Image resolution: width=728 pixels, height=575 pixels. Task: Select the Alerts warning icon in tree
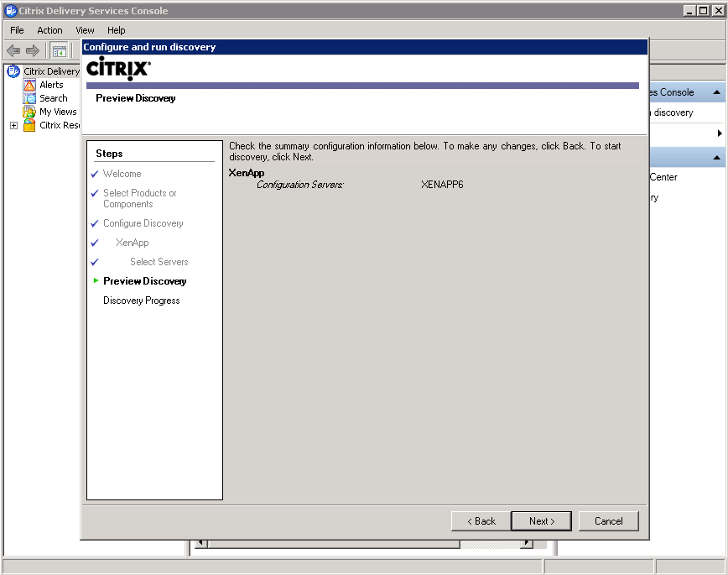point(29,85)
